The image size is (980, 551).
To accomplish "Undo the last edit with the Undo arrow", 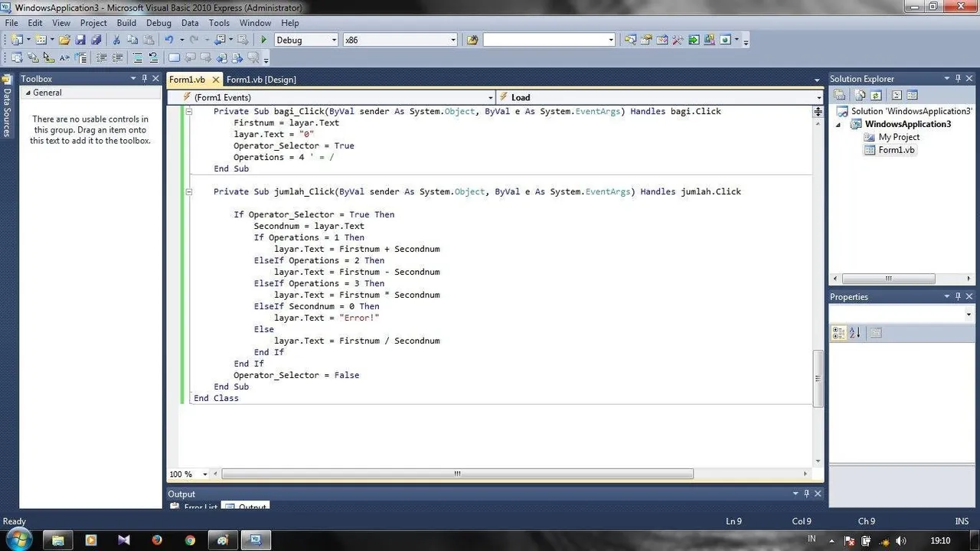I will (x=168, y=40).
